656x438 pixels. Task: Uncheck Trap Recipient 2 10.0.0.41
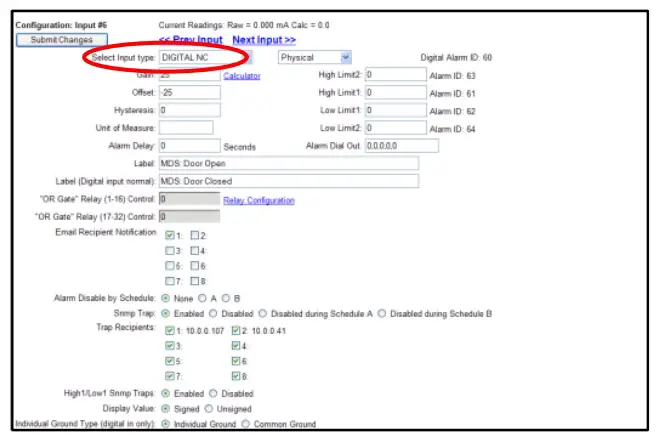tap(236, 330)
